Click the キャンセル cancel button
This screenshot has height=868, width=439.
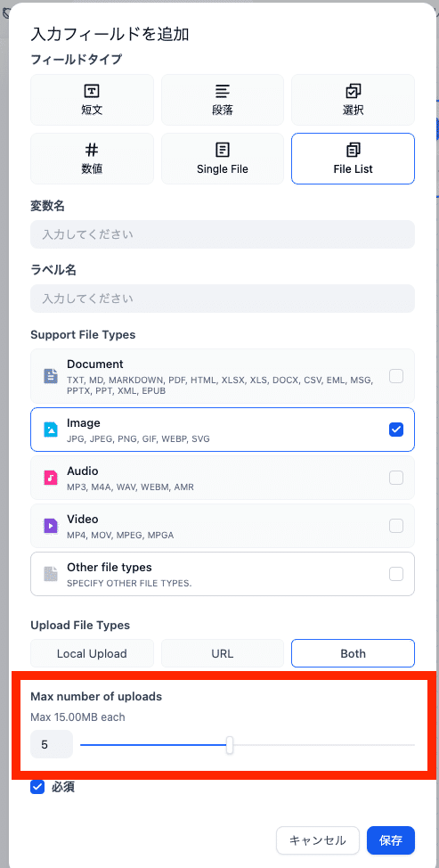tap(318, 840)
